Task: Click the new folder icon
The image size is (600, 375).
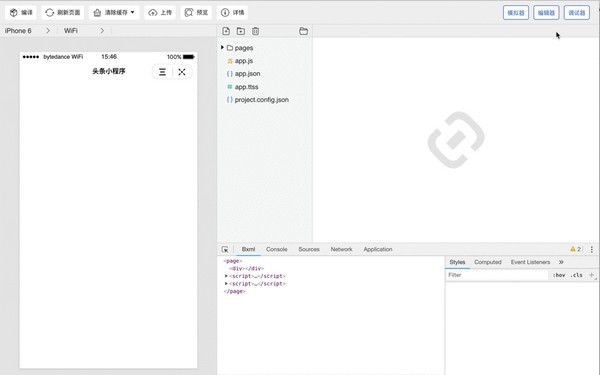Action: tap(241, 31)
